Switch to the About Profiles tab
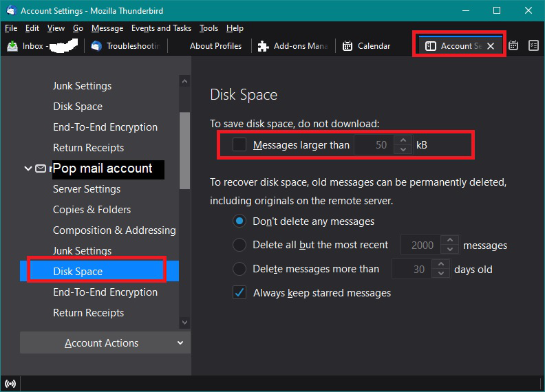 [215, 46]
